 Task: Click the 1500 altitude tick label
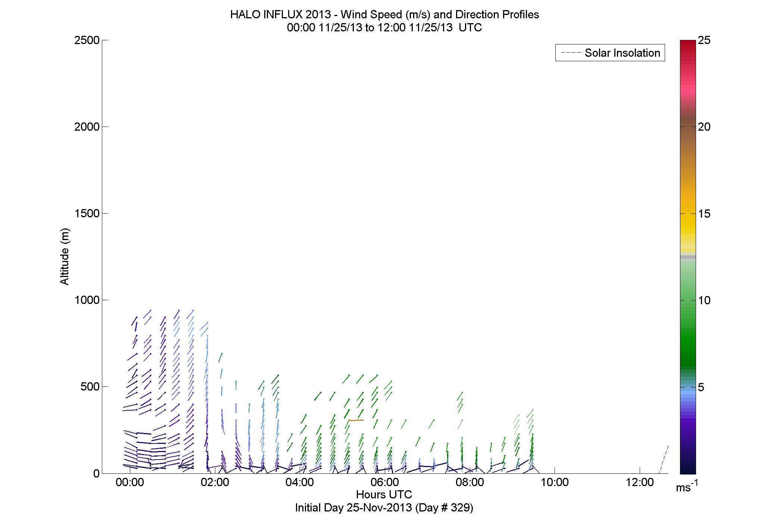point(87,214)
